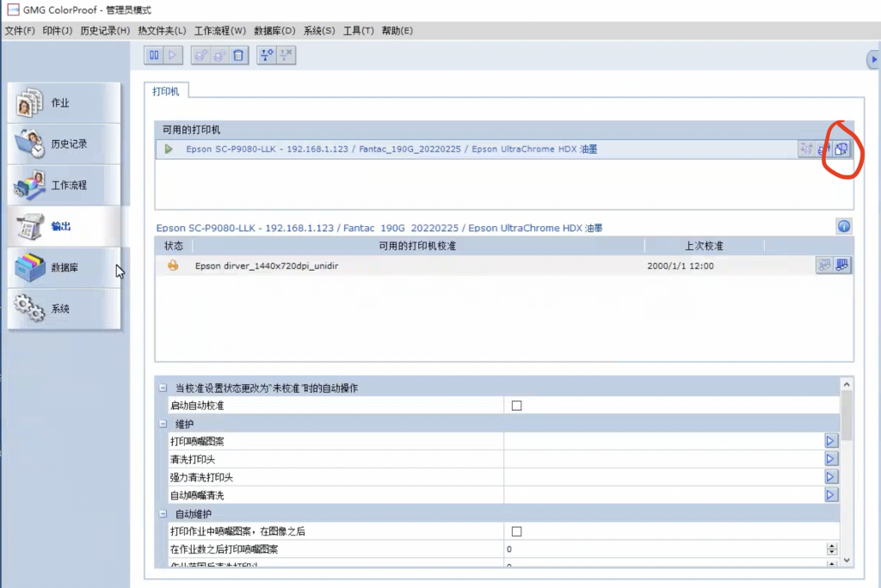Select Epson dirver_1440x720dpi_unidir calibration row
The image size is (881, 588).
tap(504, 266)
